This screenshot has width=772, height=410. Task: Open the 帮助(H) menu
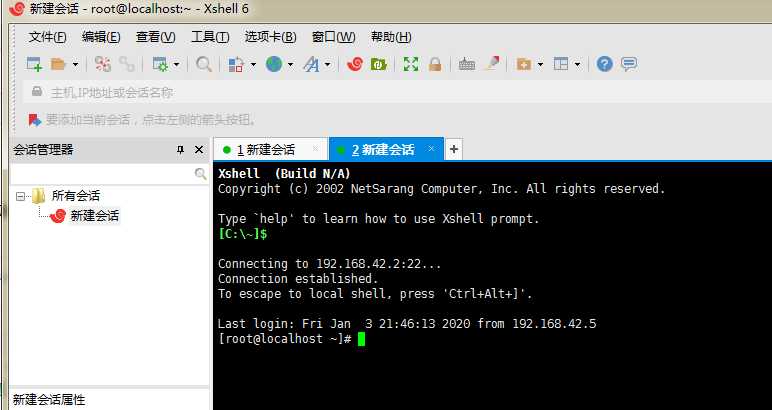(x=391, y=37)
